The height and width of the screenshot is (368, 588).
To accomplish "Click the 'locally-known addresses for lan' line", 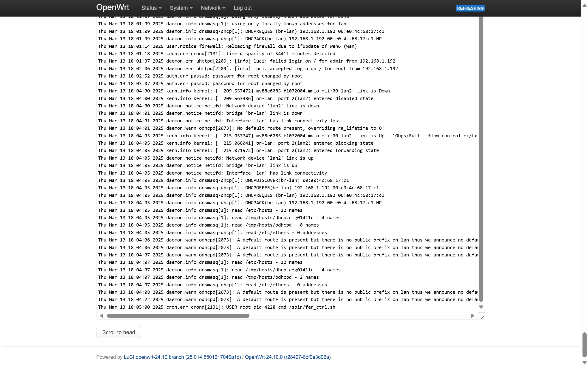I will [222, 24].
